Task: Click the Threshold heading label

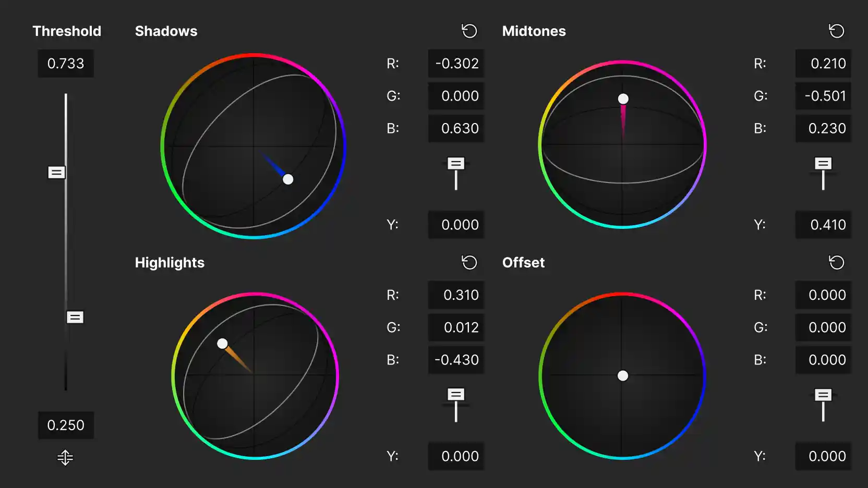Action: [x=67, y=31]
